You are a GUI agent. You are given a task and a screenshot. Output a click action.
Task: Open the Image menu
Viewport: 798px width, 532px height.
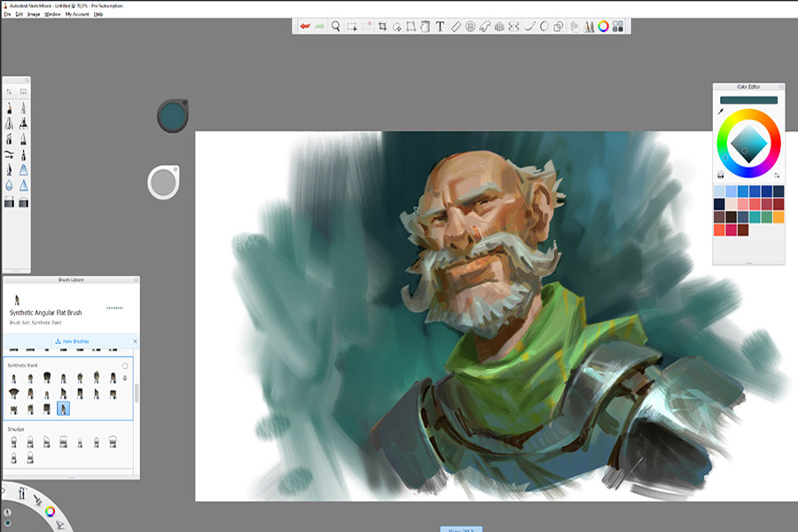pos(34,14)
